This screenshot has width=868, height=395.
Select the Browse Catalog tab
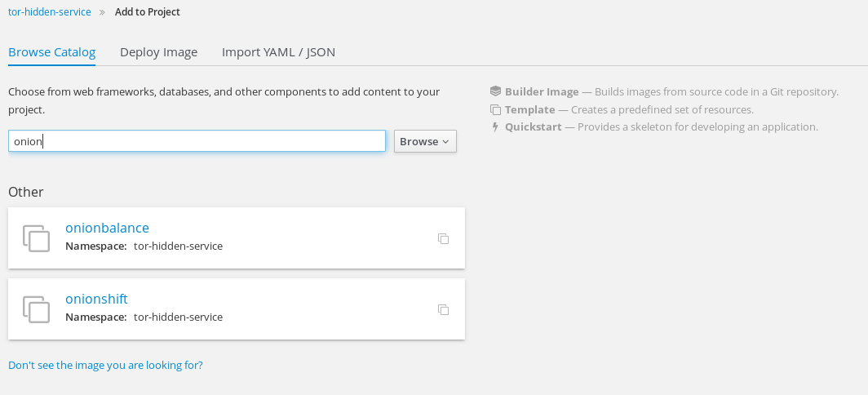(x=52, y=52)
